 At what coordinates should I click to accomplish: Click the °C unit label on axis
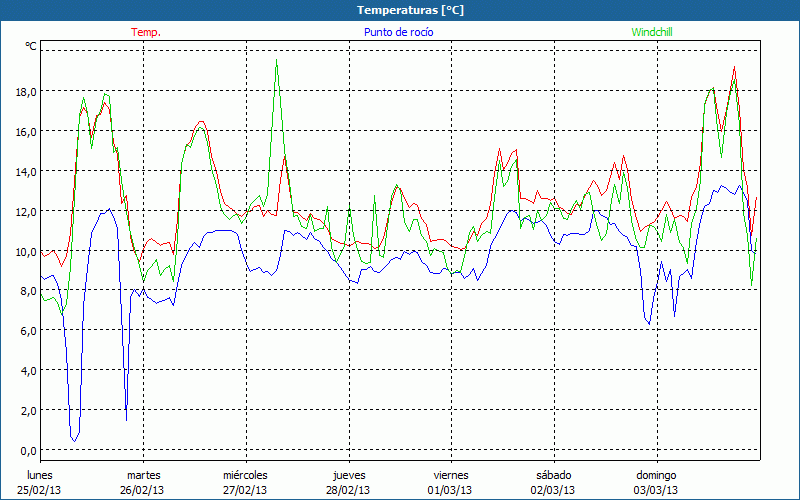[x=31, y=47]
